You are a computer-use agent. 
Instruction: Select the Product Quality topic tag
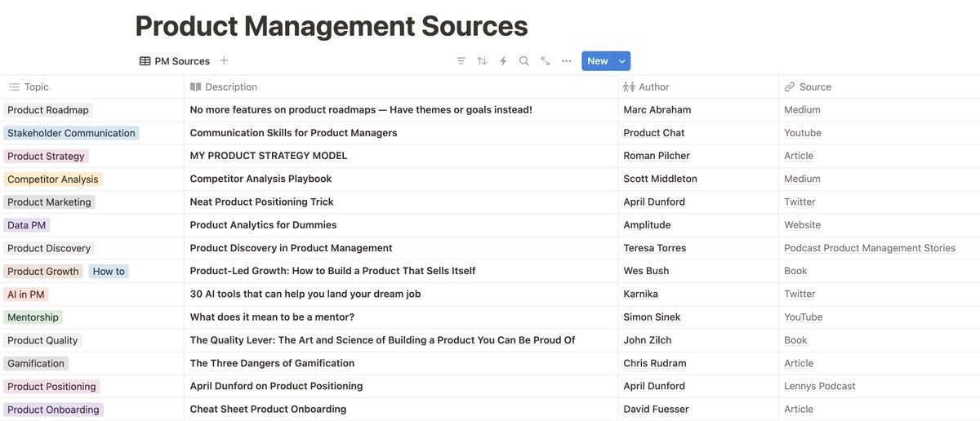point(42,340)
